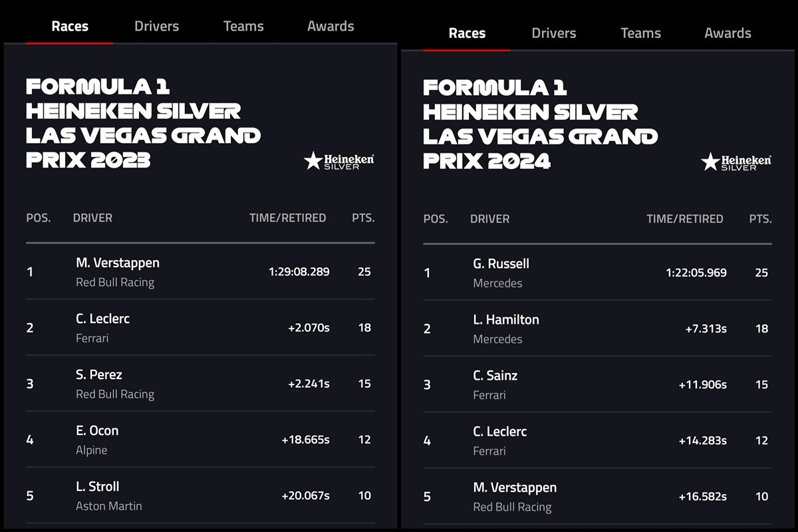Screen dimensions: 798x532
Task: Open the Drivers tab in left panel
Action: (x=156, y=27)
